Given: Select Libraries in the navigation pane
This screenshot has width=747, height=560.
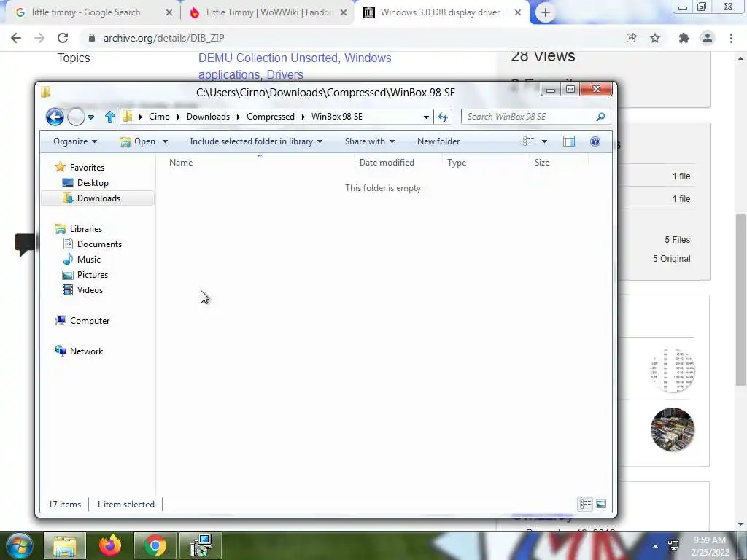Looking at the screenshot, I should pyautogui.click(x=86, y=229).
